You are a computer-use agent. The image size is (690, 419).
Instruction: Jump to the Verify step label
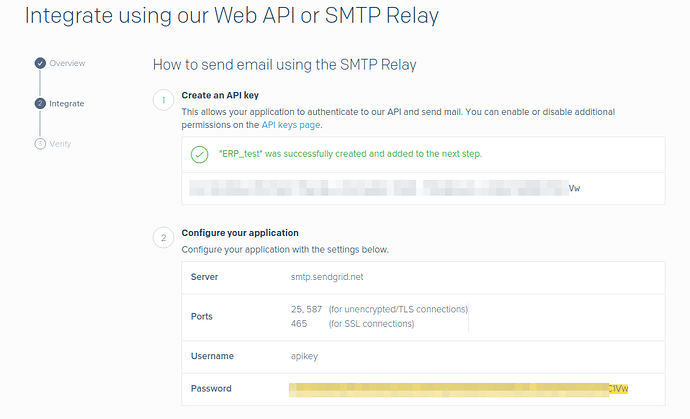[60, 144]
